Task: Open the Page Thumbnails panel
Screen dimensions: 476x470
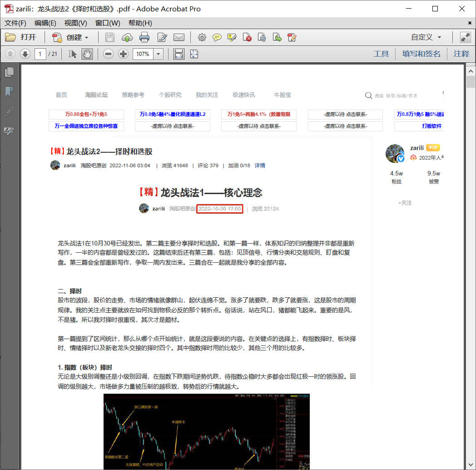Action: coord(10,72)
